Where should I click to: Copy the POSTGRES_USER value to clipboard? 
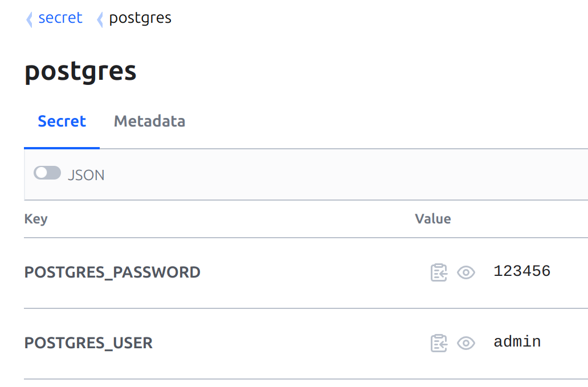[439, 343]
